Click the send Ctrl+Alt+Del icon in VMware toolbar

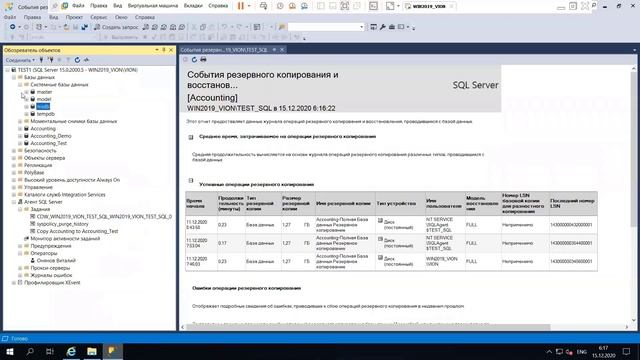pos(263,6)
